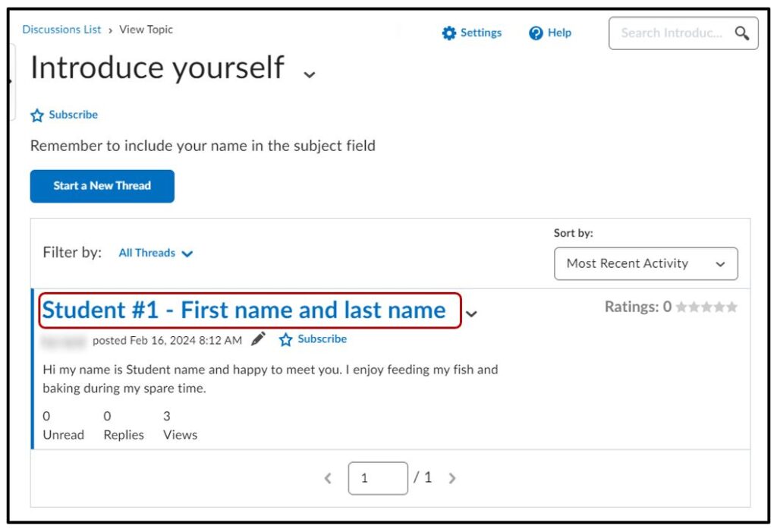Go to next page arrow
The height and width of the screenshot is (532, 777).
[x=452, y=478]
